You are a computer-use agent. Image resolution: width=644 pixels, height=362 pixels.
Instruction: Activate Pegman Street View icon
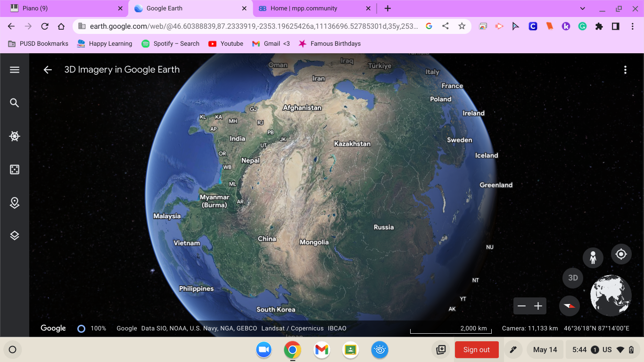pyautogui.click(x=593, y=258)
